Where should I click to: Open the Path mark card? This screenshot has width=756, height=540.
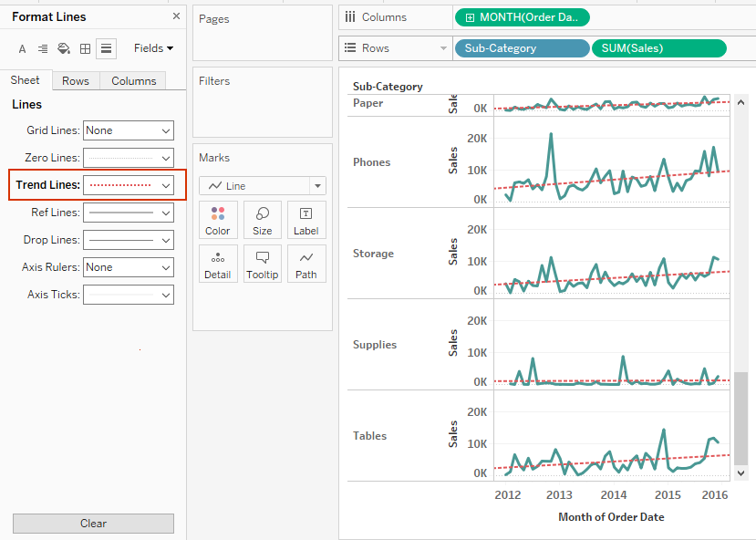[306, 264]
